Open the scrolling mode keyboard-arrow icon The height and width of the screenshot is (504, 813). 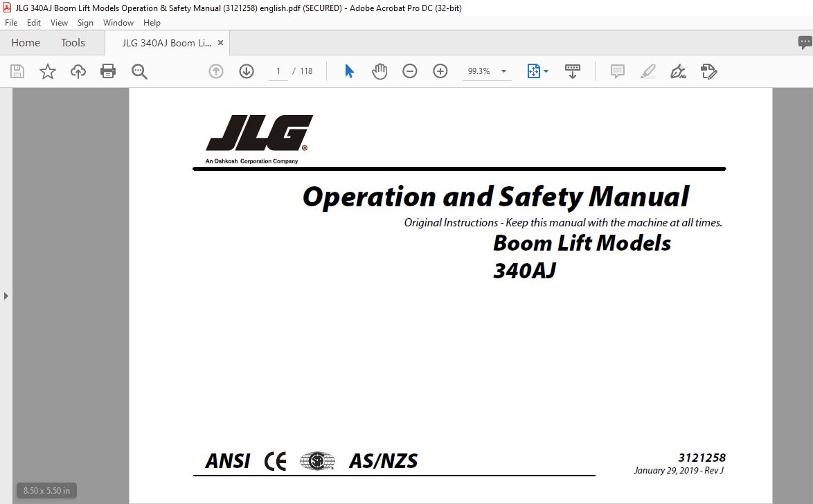(573, 71)
